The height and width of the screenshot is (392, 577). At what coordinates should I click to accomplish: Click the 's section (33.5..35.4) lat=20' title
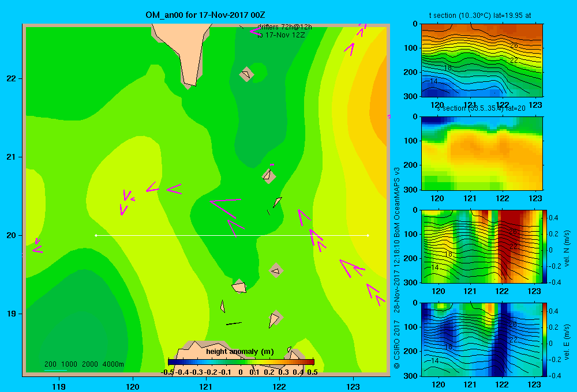[481, 108]
